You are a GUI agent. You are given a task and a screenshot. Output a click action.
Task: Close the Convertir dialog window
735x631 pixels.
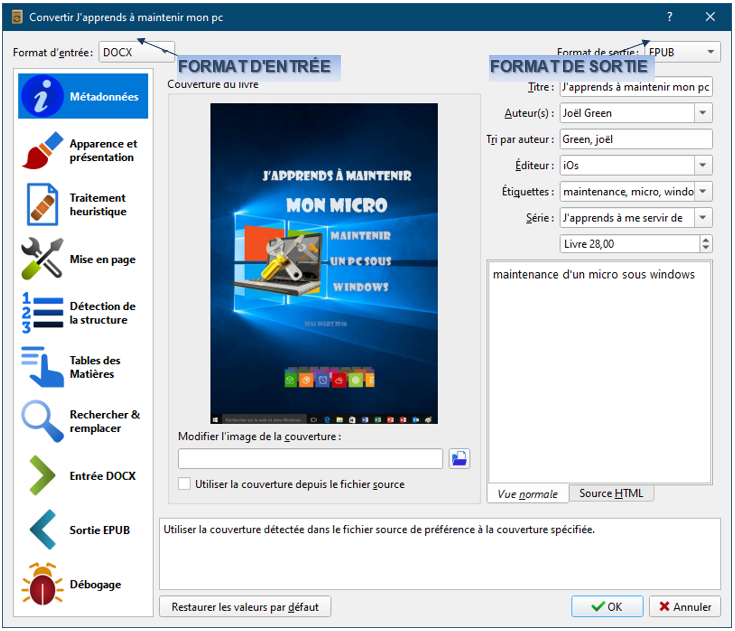click(x=710, y=17)
